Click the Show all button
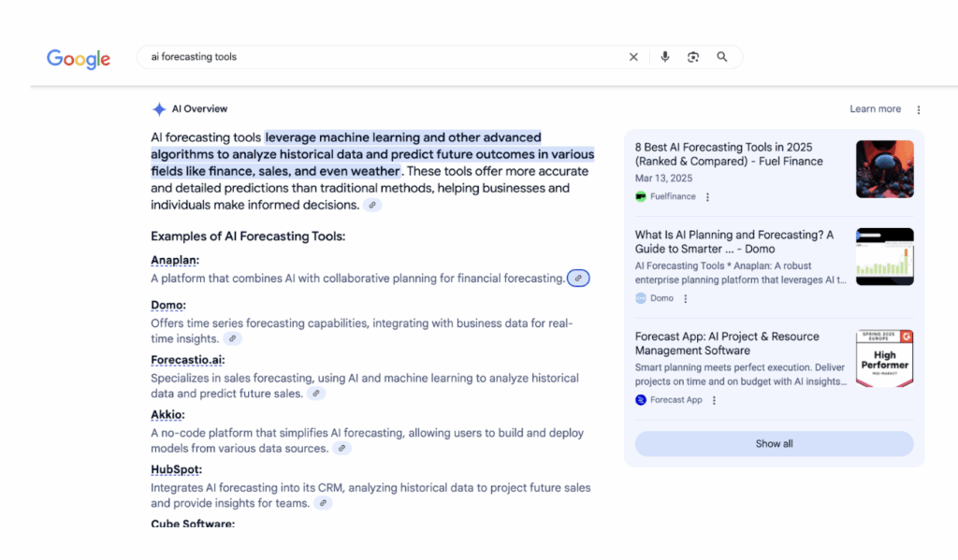This screenshot has width=958, height=560. [x=774, y=444]
